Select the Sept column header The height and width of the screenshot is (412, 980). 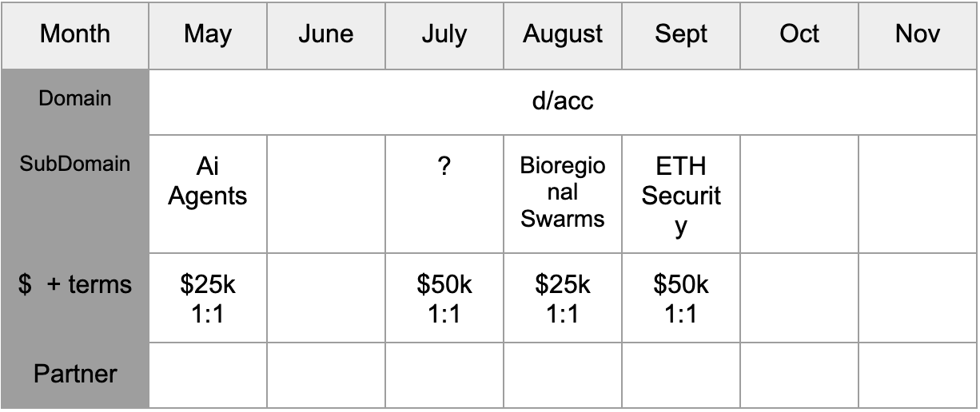pos(681,34)
